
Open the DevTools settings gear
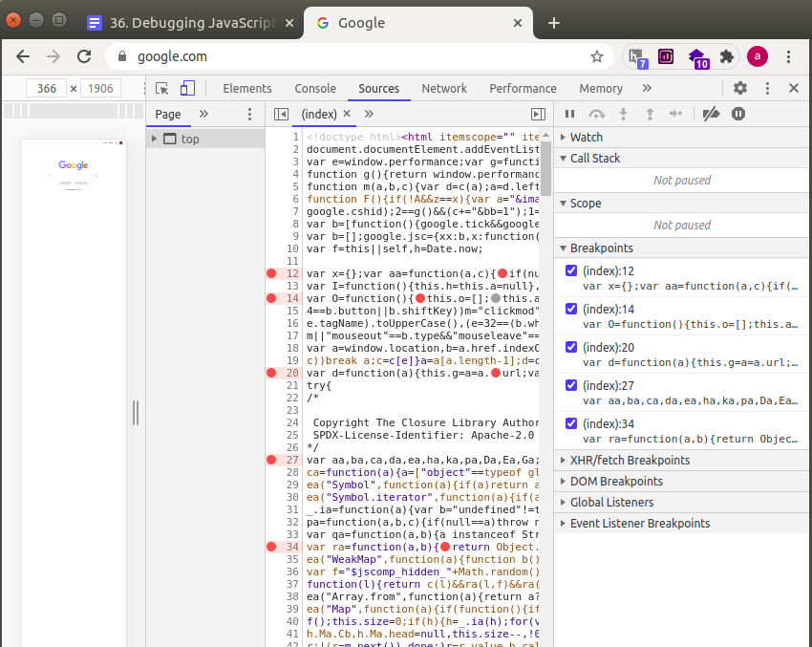coord(739,88)
